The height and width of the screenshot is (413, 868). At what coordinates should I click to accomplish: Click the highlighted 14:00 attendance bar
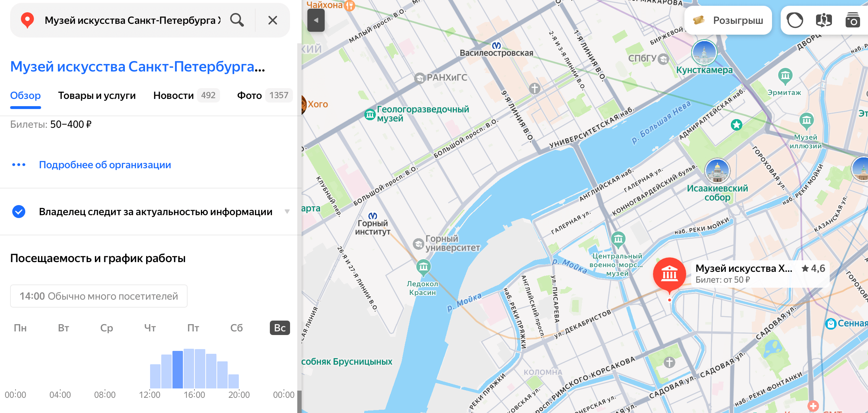pyautogui.click(x=177, y=370)
